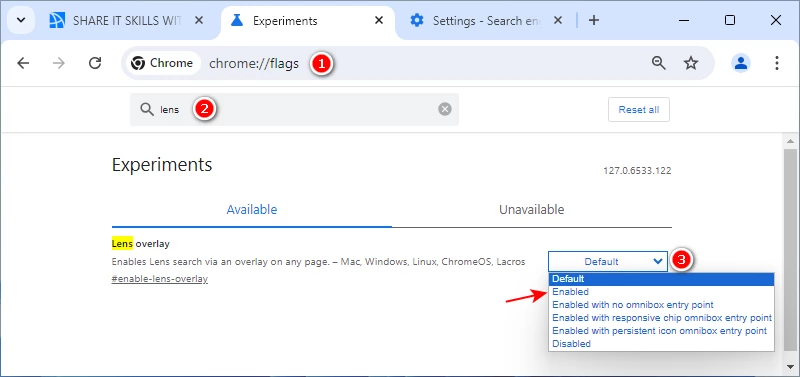This screenshot has width=800, height=377.
Task: Choose Default in the dropdown list
Action: 661,279
